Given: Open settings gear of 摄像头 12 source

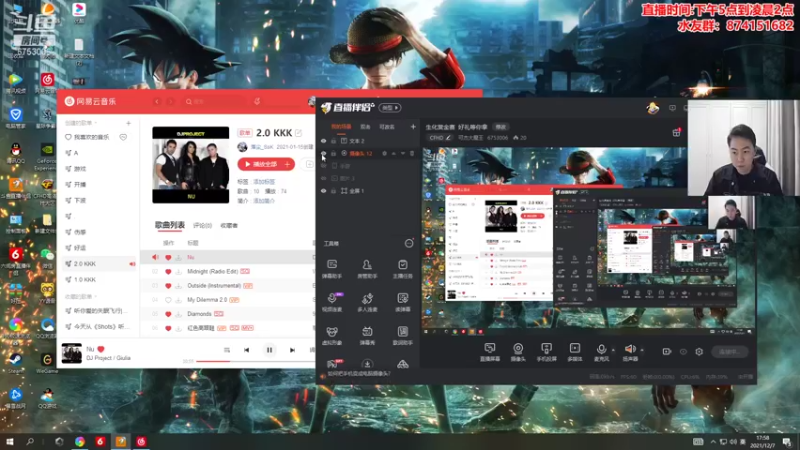Looking at the screenshot, I should point(384,153).
